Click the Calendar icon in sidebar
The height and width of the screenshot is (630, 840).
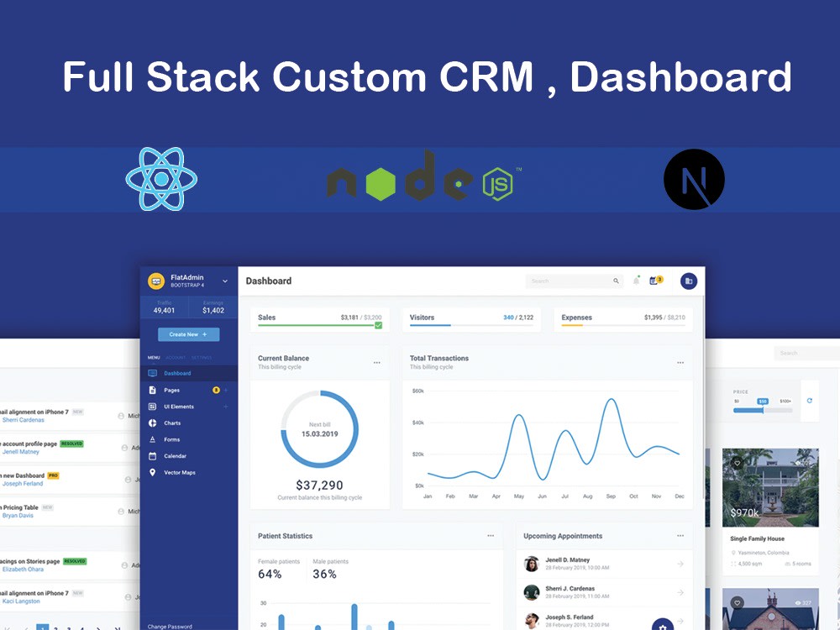[152, 456]
